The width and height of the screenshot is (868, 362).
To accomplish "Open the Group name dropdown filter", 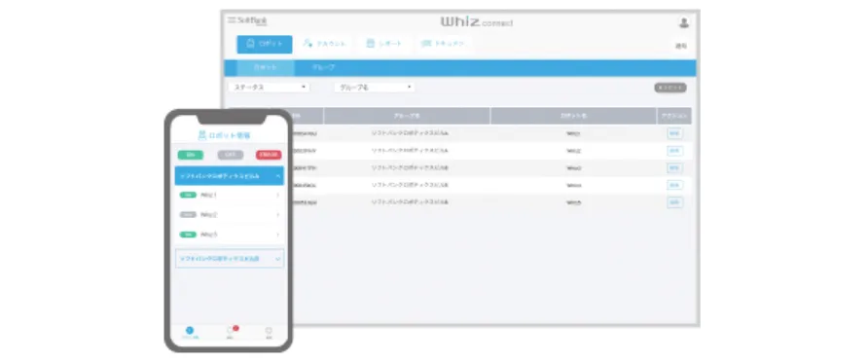I will coord(375,88).
